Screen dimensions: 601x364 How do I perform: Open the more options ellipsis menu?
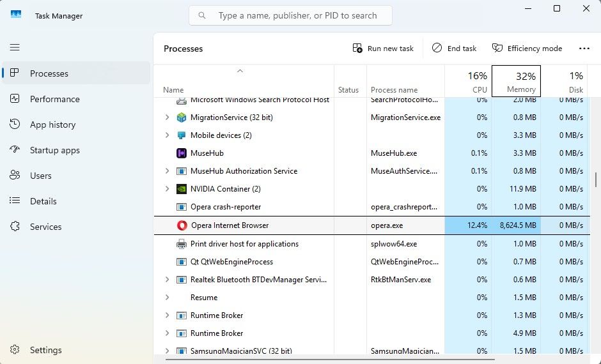(584, 49)
